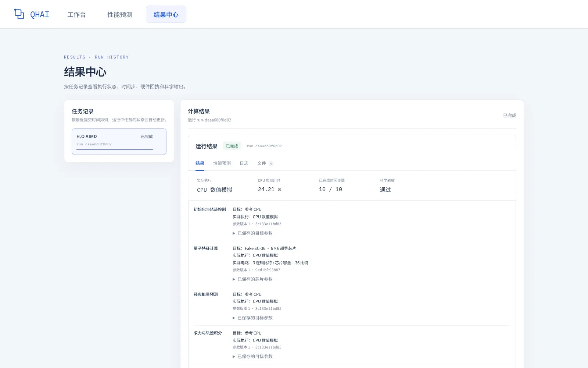Open the 性能预测 top navigation tab
Screen dimensions: 588x368
120,14
